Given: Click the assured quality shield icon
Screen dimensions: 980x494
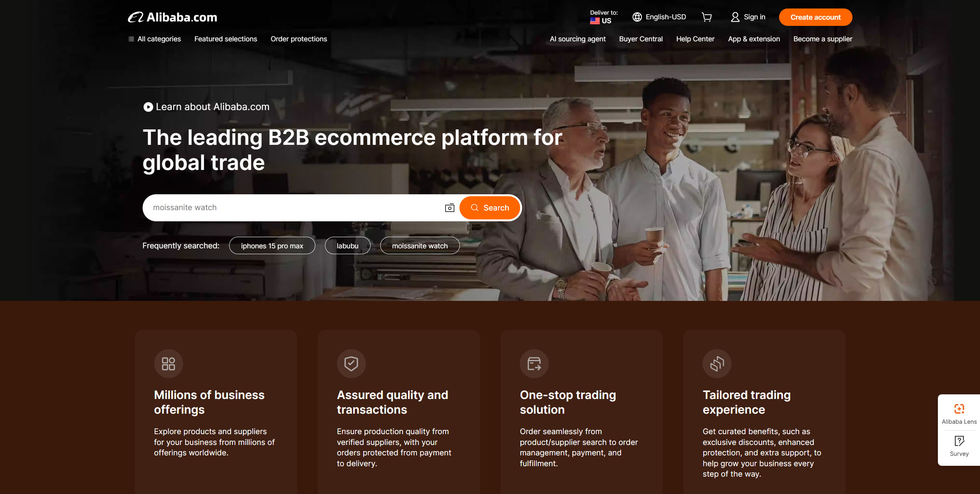Looking at the screenshot, I should [351, 363].
